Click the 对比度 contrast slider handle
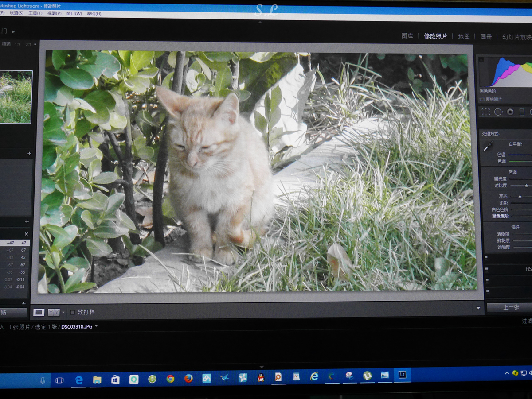This screenshot has width=532, height=399. click(x=527, y=186)
